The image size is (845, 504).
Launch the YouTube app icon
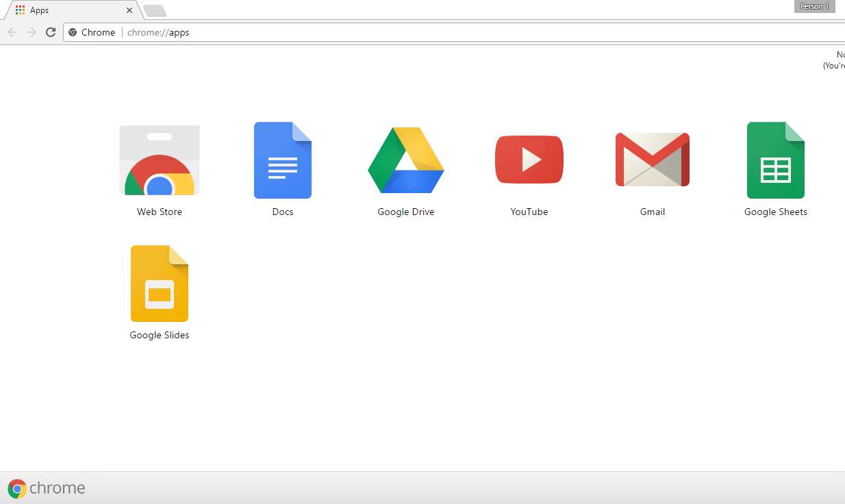click(529, 160)
